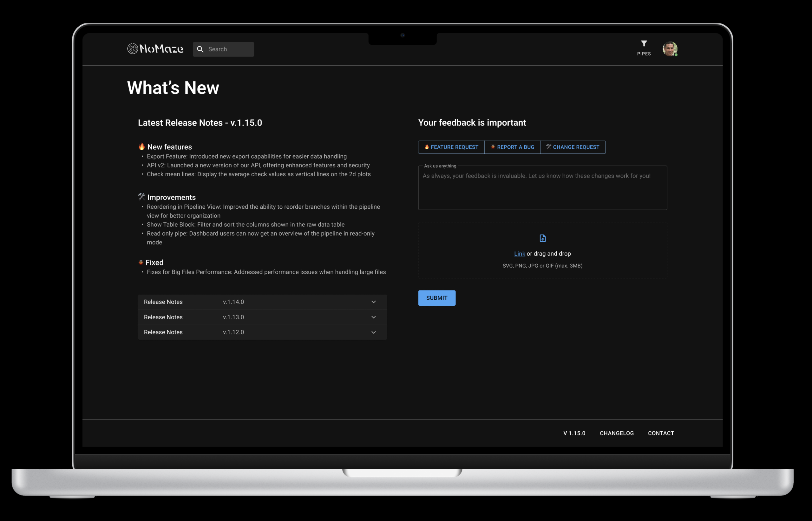Open the Changelog footer link
This screenshot has height=521, width=812.
click(x=616, y=433)
